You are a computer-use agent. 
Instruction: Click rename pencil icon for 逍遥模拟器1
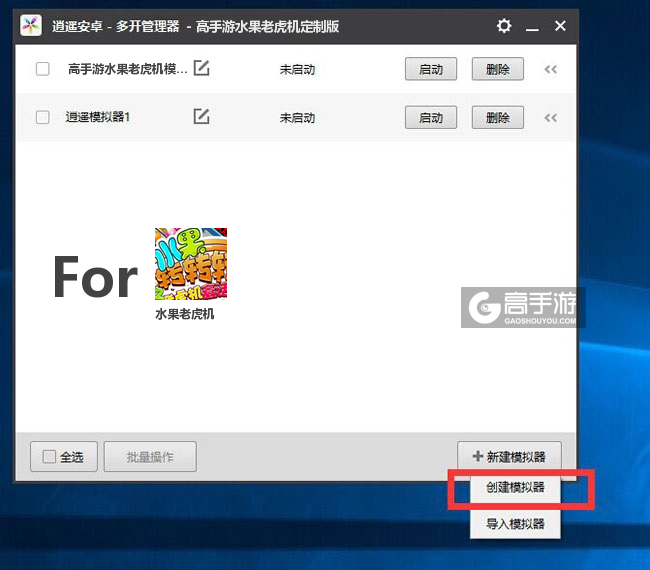pyautogui.click(x=201, y=117)
